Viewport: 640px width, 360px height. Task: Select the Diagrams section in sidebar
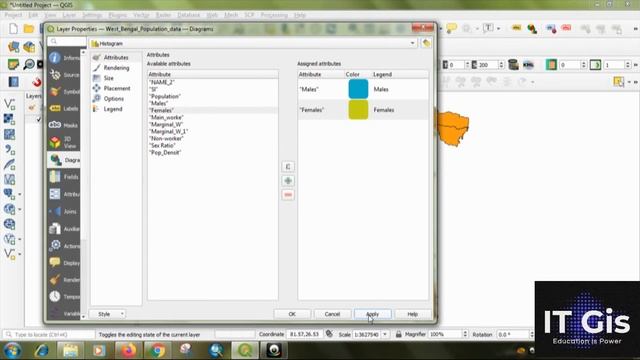coord(64,160)
